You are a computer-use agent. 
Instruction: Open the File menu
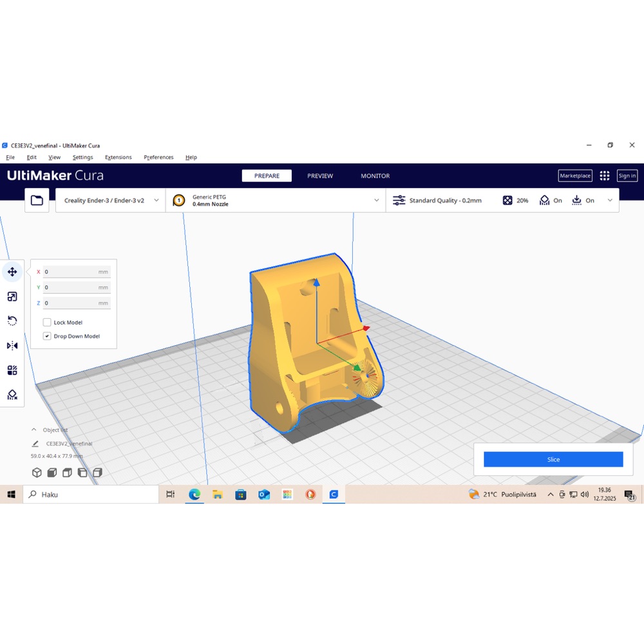click(x=10, y=157)
